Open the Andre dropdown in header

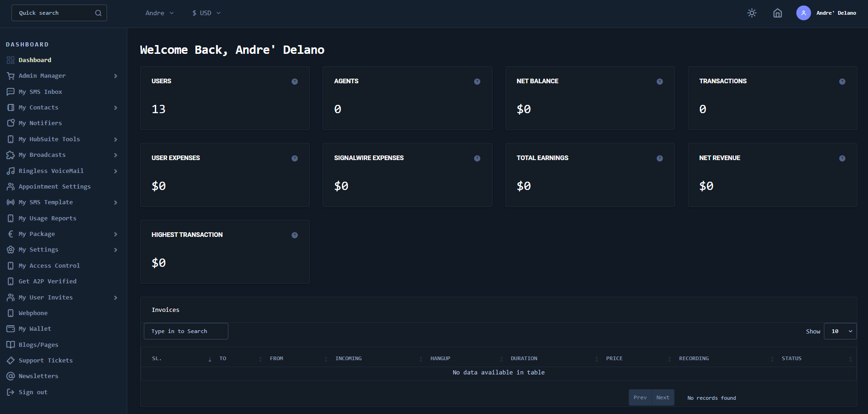point(159,13)
